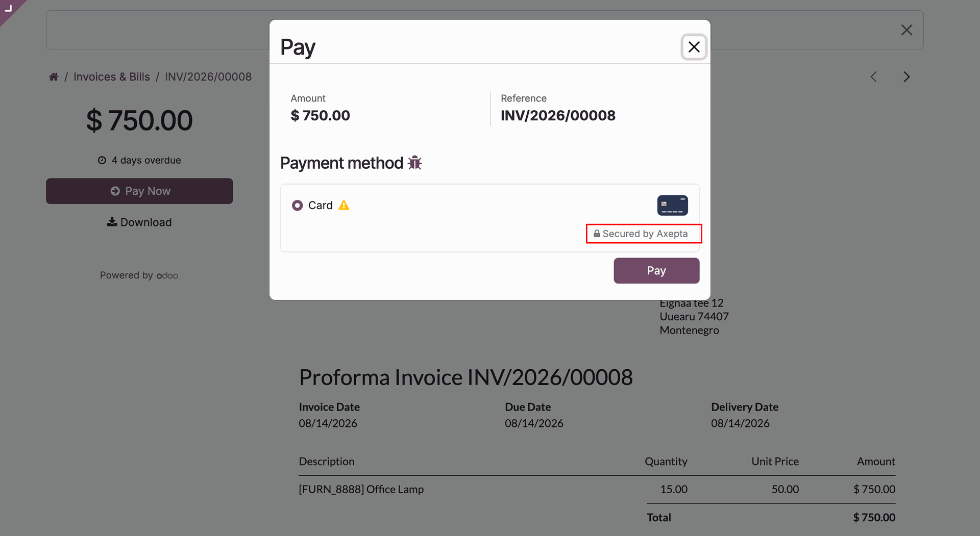Click the corner ribbon in top-left
Screen dimensions: 980x536
pos(8,8)
